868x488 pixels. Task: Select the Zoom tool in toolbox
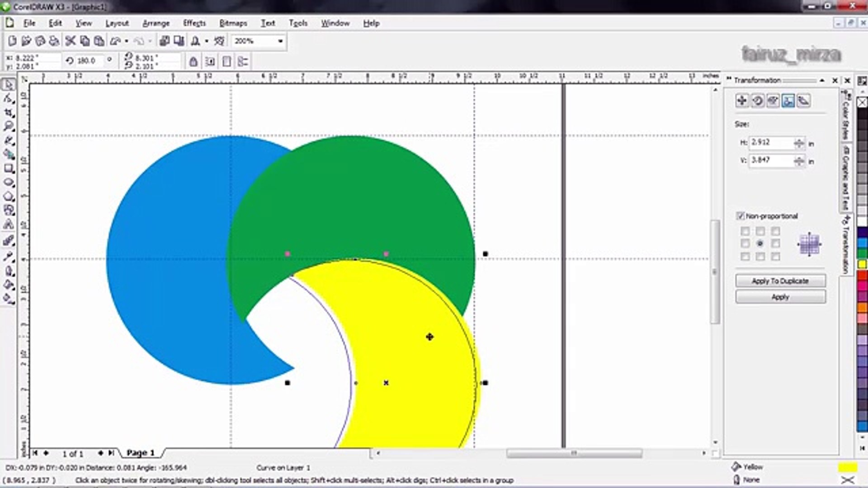click(9, 126)
